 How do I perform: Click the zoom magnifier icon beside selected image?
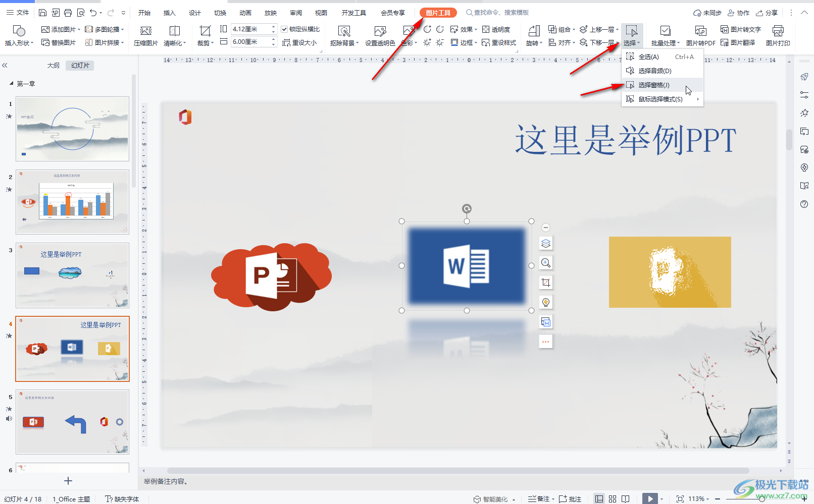546,263
